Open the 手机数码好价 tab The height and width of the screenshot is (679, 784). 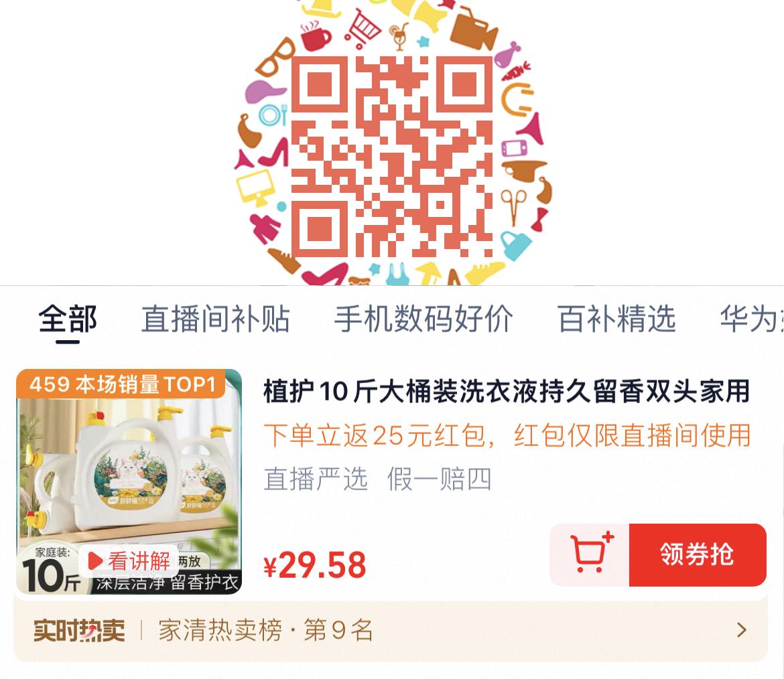tap(423, 319)
